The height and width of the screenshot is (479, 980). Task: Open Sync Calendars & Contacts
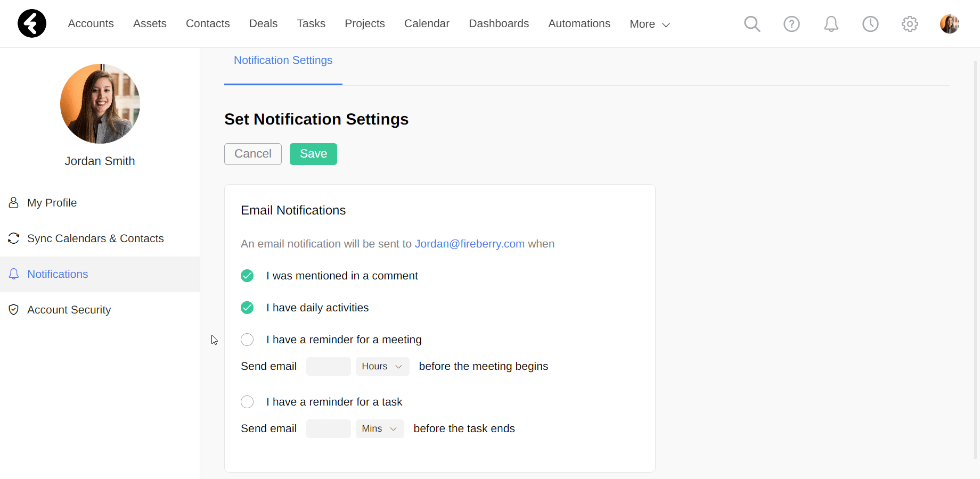tap(100, 238)
